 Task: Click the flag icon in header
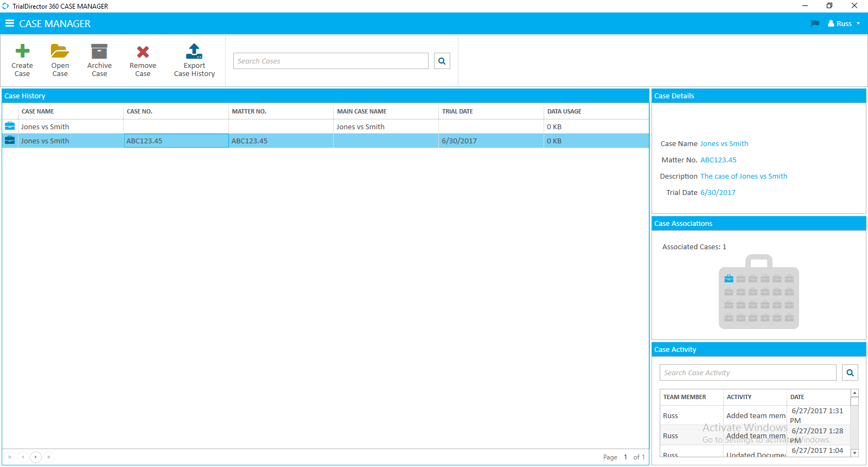click(815, 23)
